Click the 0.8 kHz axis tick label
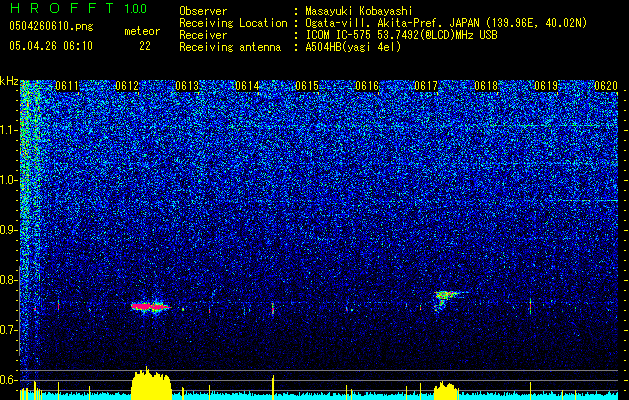 pyautogui.click(x=9, y=280)
